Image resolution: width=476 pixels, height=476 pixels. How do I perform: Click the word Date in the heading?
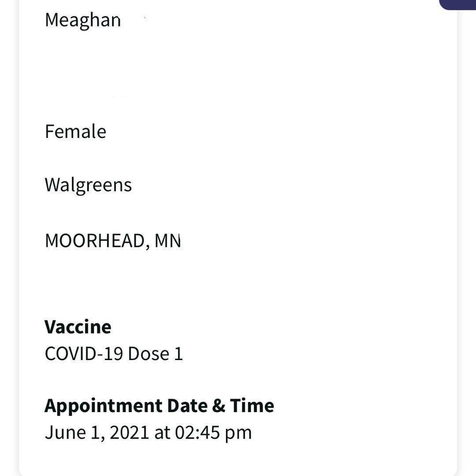(x=186, y=405)
